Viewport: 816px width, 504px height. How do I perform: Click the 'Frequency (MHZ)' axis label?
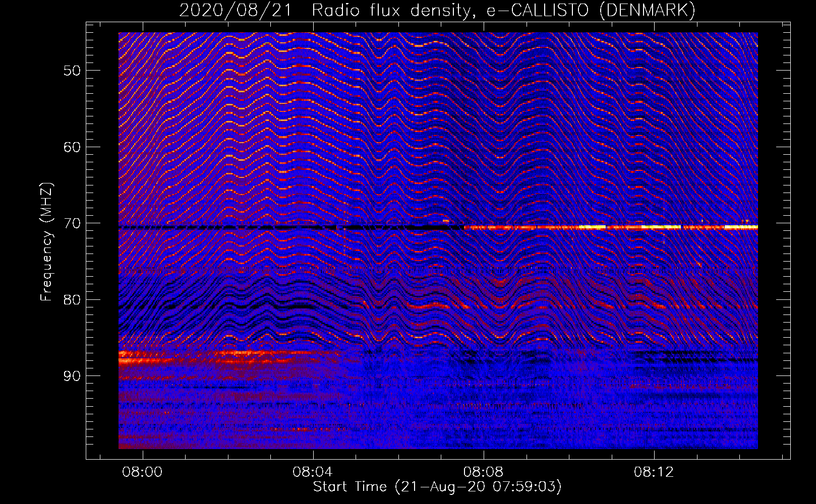click(46, 242)
